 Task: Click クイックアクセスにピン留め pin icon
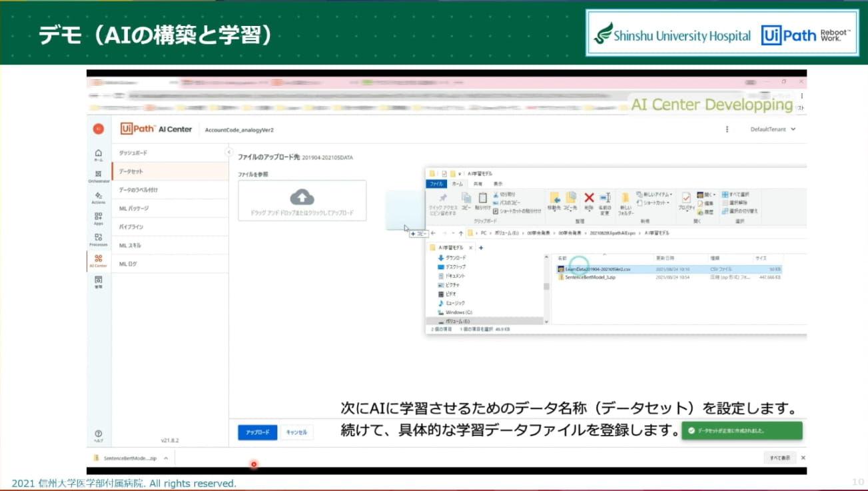pos(442,198)
